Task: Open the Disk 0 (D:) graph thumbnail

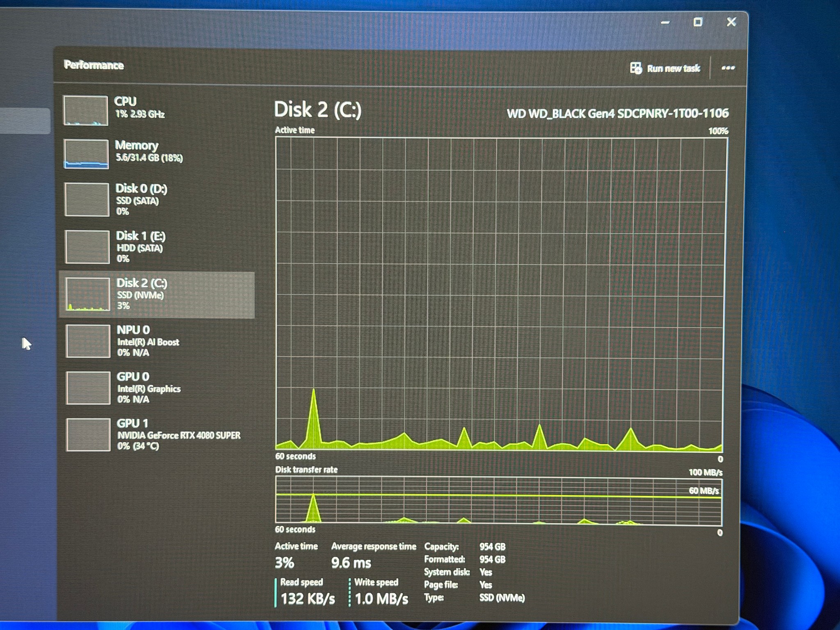Action: pyautogui.click(x=87, y=199)
